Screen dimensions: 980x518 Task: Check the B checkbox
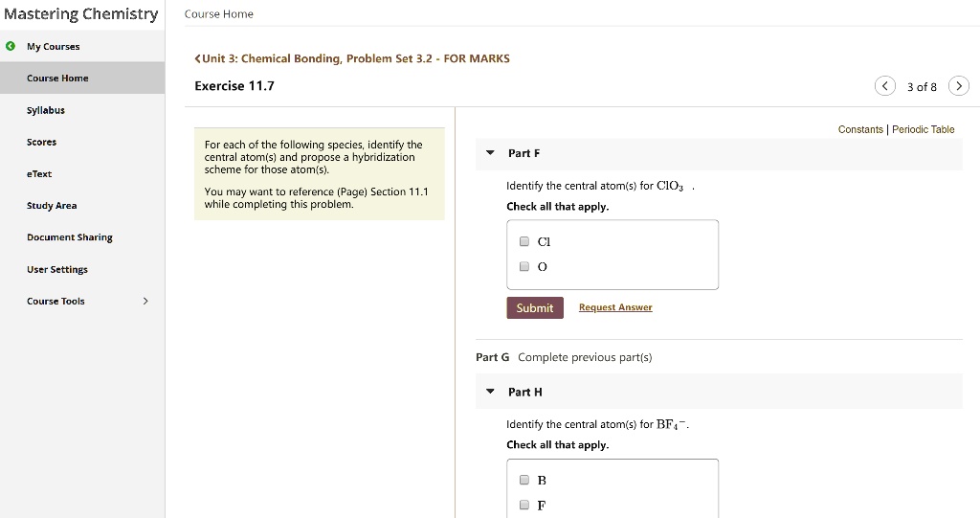(523, 480)
